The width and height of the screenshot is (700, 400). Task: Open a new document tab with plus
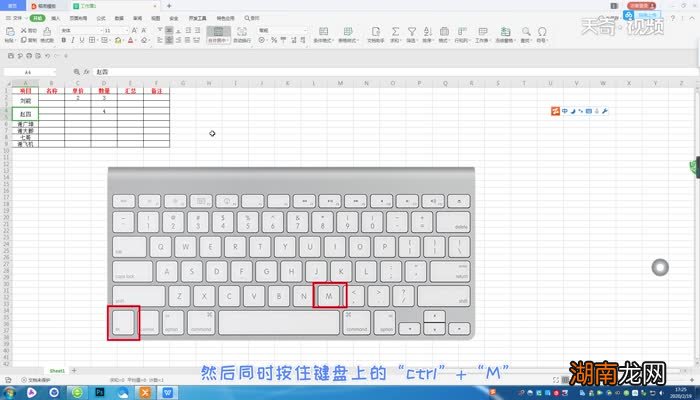(x=169, y=6)
